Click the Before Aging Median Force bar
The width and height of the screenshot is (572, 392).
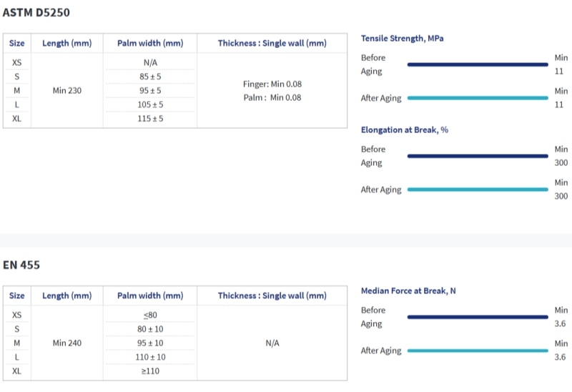coord(477,317)
